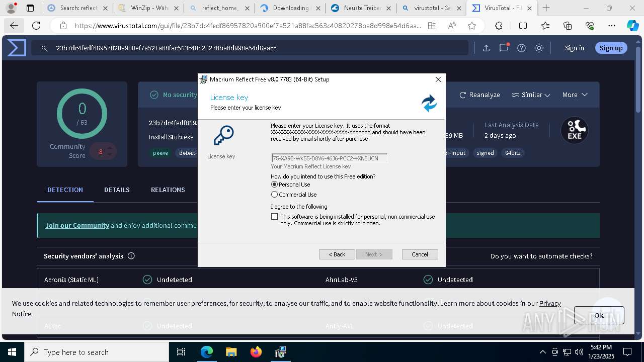Click the search magnifier in the VirusTotal bar
The width and height of the screenshot is (644, 362).
(x=44, y=48)
